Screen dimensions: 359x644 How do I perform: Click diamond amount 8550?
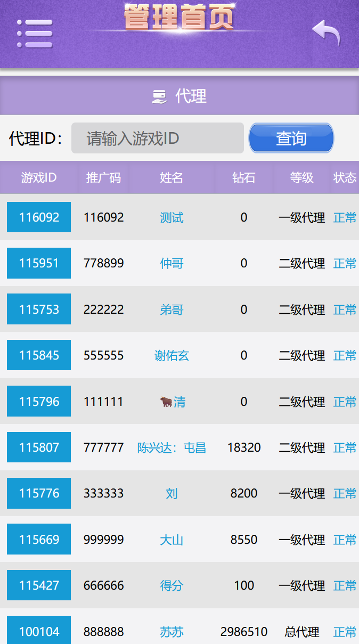(x=244, y=540)
